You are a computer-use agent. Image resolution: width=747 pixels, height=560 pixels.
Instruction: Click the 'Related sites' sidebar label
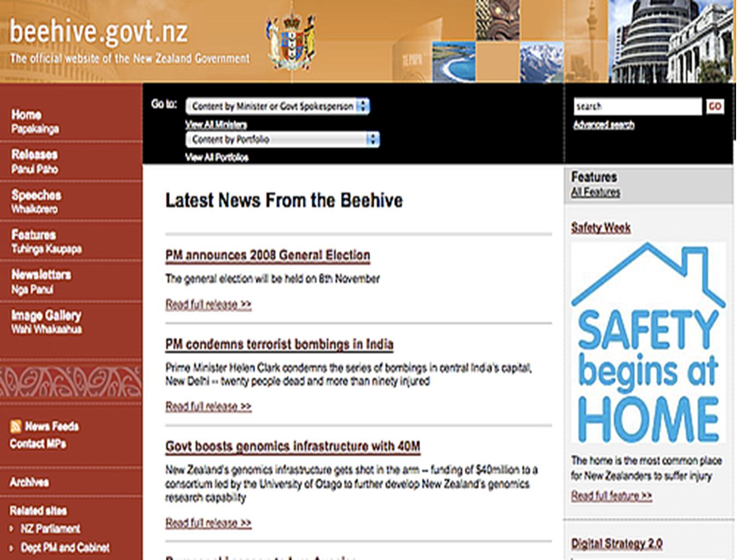click(38, 511)
